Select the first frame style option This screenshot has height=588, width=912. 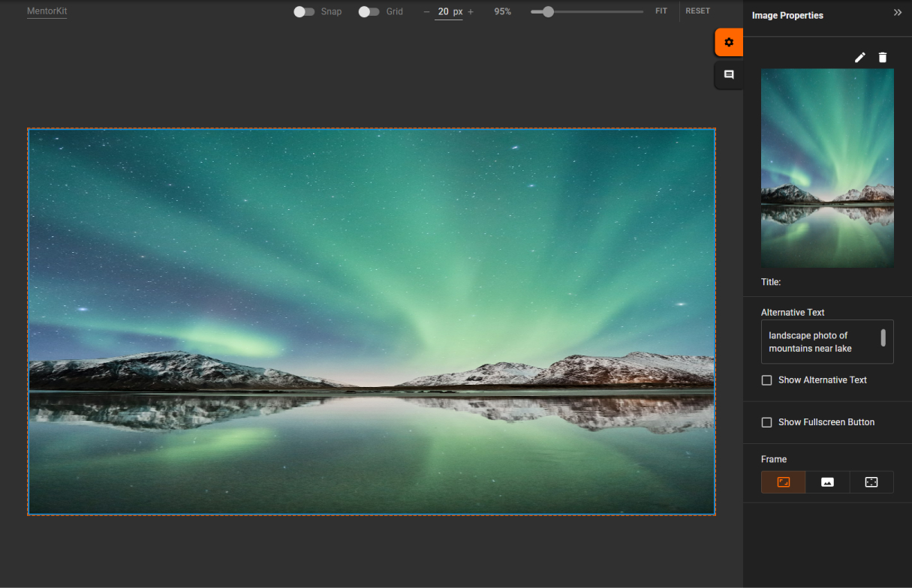click(784, 482)
